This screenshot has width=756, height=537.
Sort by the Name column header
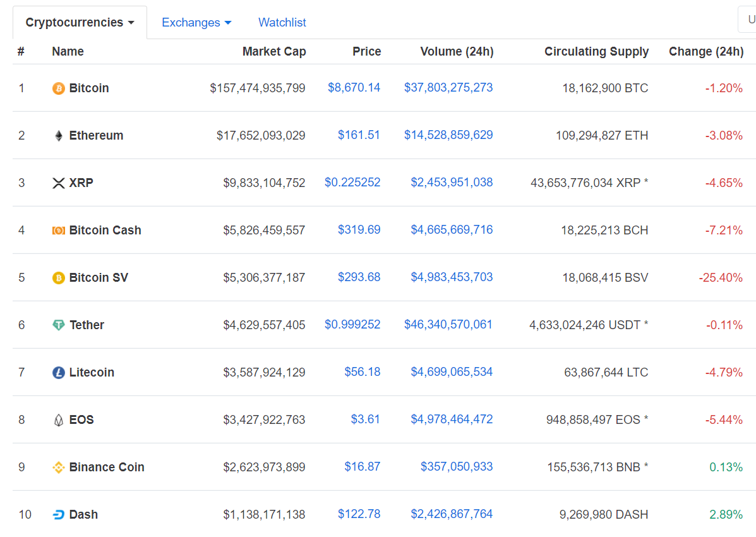point(68,52)
